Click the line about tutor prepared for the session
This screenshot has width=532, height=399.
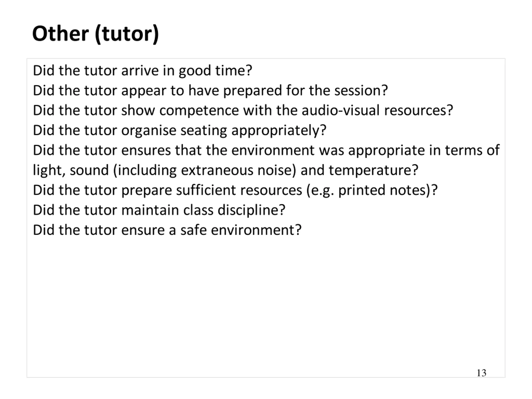point(211,91)
